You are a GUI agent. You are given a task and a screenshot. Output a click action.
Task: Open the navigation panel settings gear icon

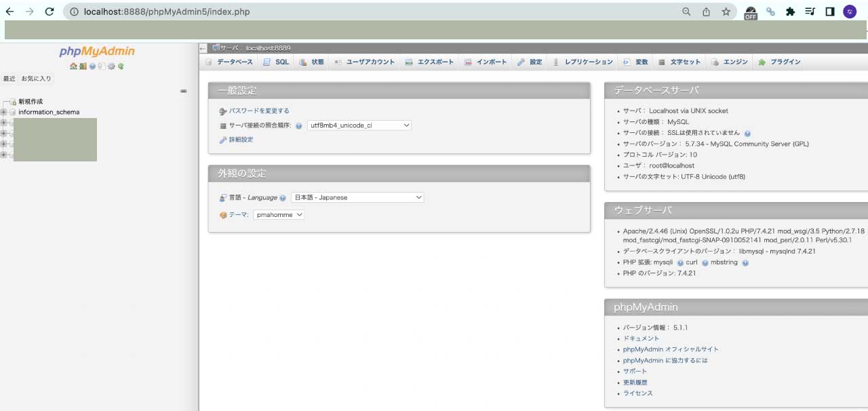pos(111,66)
